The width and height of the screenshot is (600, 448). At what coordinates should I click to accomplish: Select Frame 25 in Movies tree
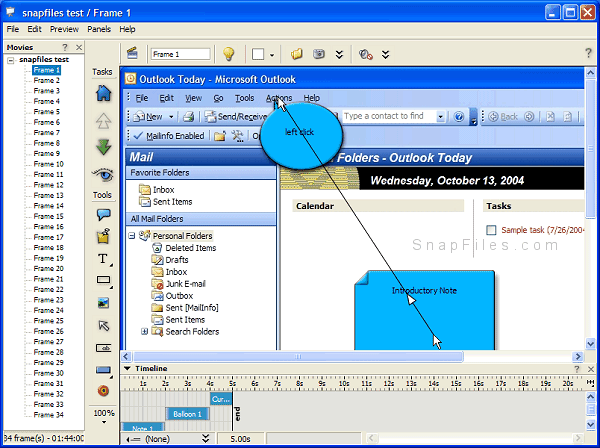pyautogui.click(x=48, y=321)
